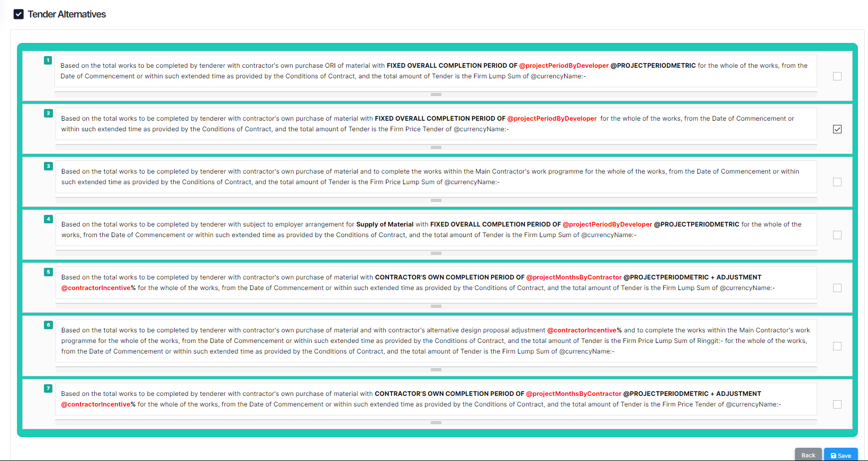The image size is (868, 461).
Task: Click the number 5 badge icon
Action: (x=48, y=272)
